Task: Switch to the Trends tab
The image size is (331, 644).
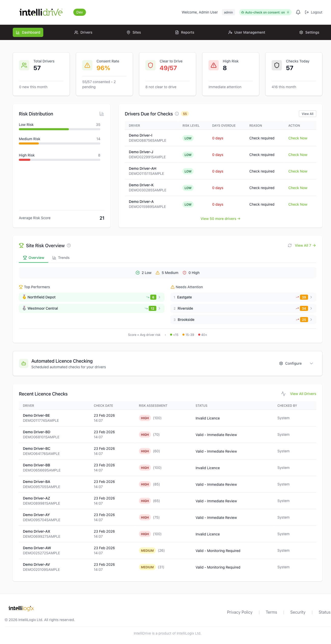Action: [61, 258]
